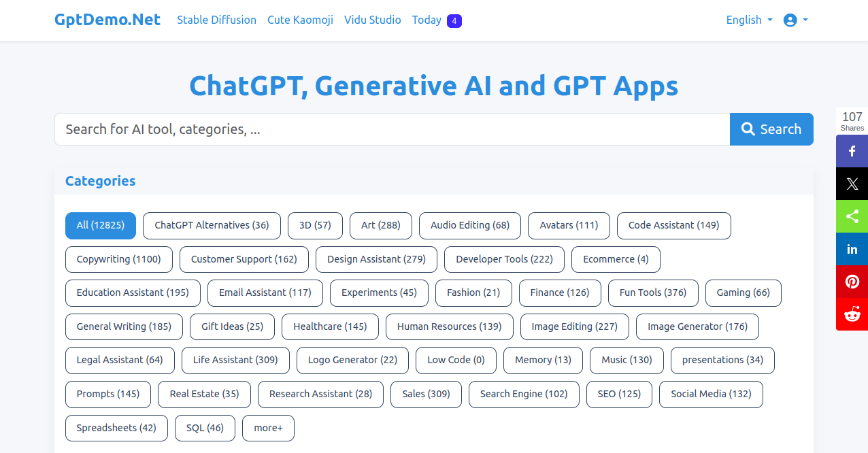Share the page on Reddit

click(x=852, y=314)
